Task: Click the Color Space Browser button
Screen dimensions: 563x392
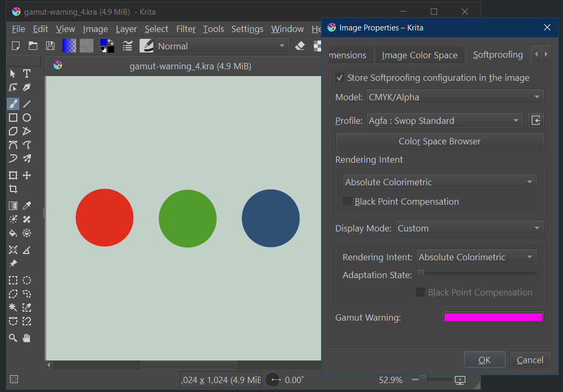Action: [x=439, y=141]
